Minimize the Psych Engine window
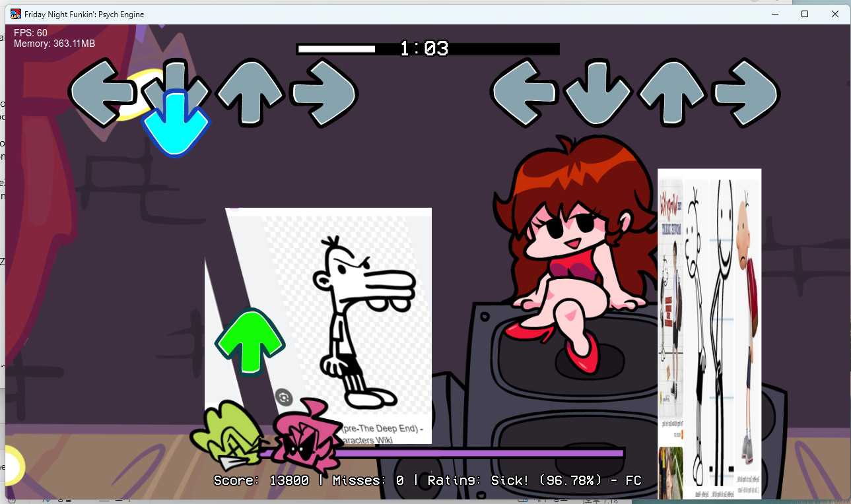Viewport: 851px width, 504px height. pos(774,14)
